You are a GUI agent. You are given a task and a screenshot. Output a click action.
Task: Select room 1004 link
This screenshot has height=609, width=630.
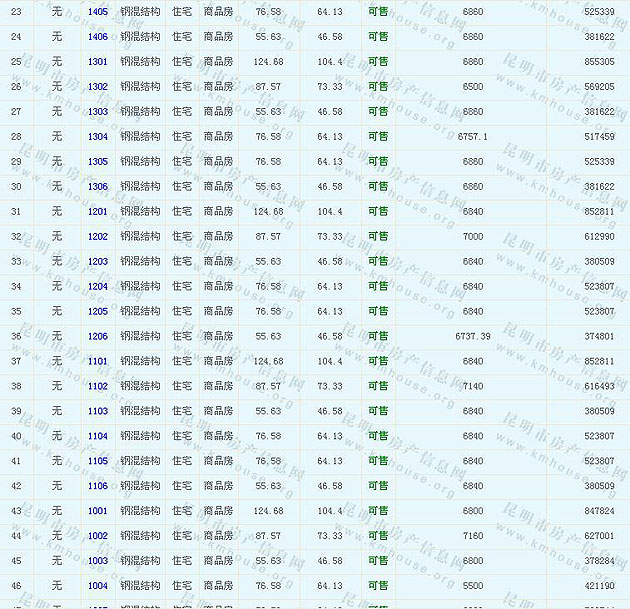pyautogui.click(x=97, y=586)
